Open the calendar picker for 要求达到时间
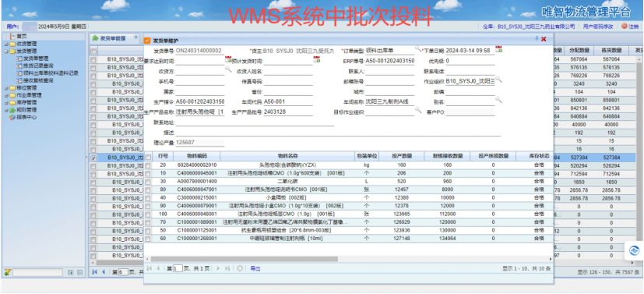 (x=228, y=59)
